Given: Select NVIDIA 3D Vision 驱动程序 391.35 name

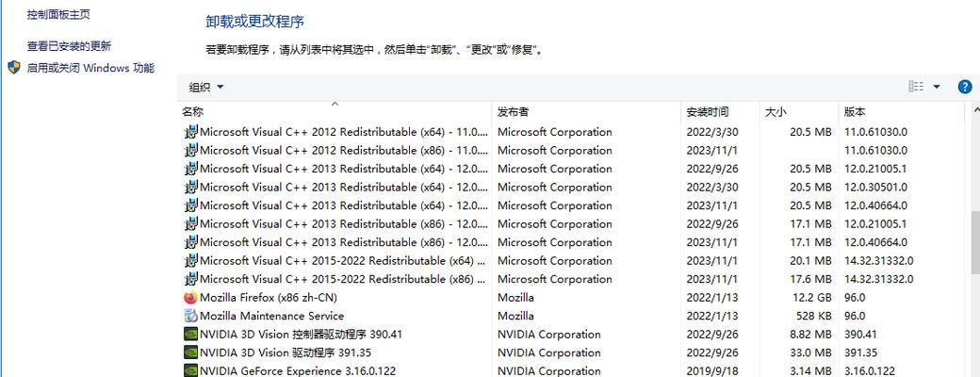Looking at the screenshot, I should tap(286, 352).
